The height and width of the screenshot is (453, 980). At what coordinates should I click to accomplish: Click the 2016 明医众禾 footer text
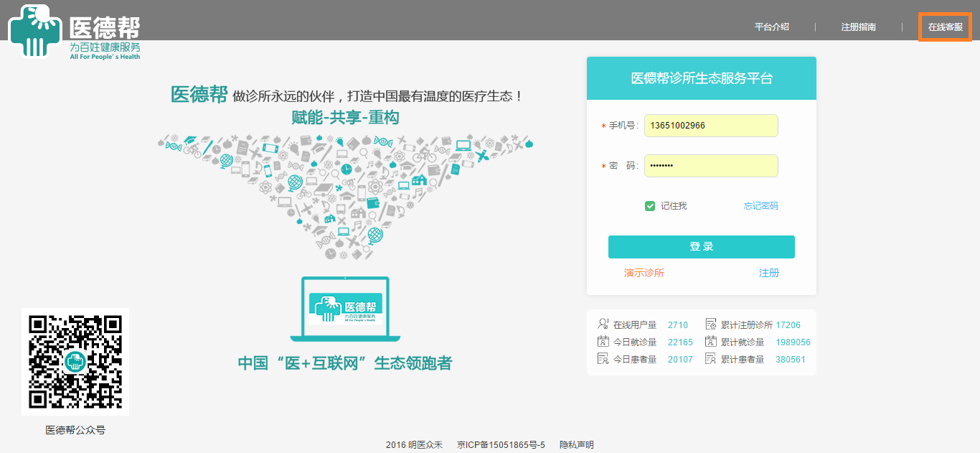[x=414, y=445]
